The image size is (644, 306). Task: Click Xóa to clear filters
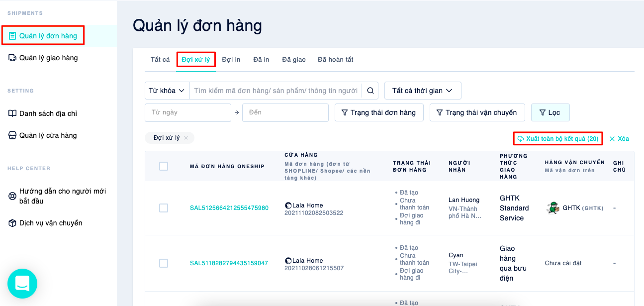coord(619,139)
